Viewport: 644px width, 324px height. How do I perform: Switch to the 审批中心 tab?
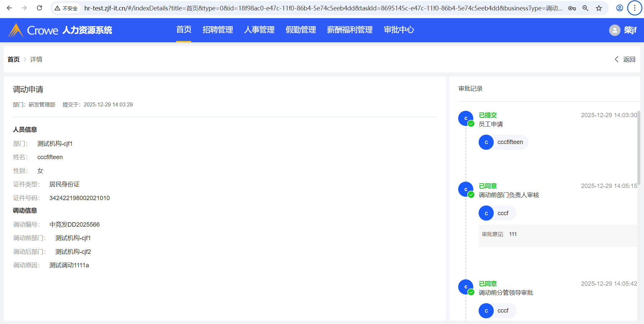point(398,30)
